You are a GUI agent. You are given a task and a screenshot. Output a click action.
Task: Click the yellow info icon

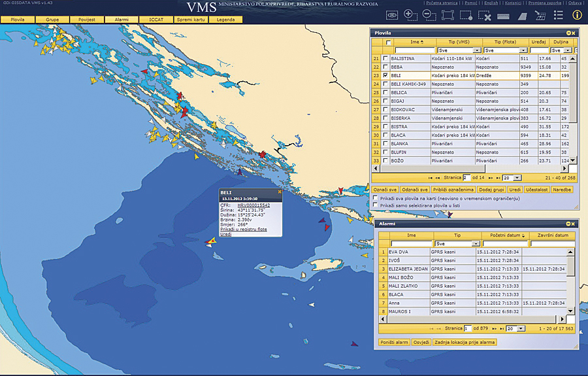point(577,14)
